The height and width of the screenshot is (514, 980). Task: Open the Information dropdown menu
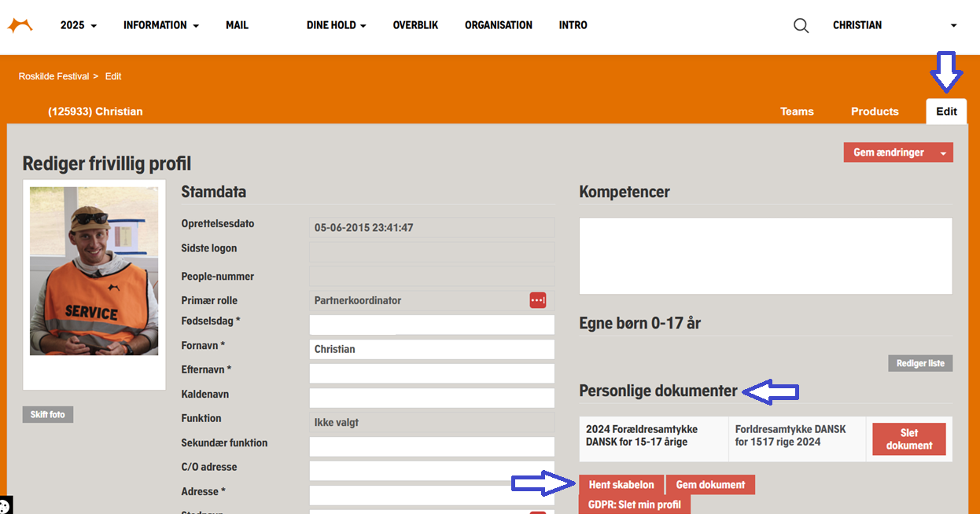pyautogui.click(x=160, y=25)
